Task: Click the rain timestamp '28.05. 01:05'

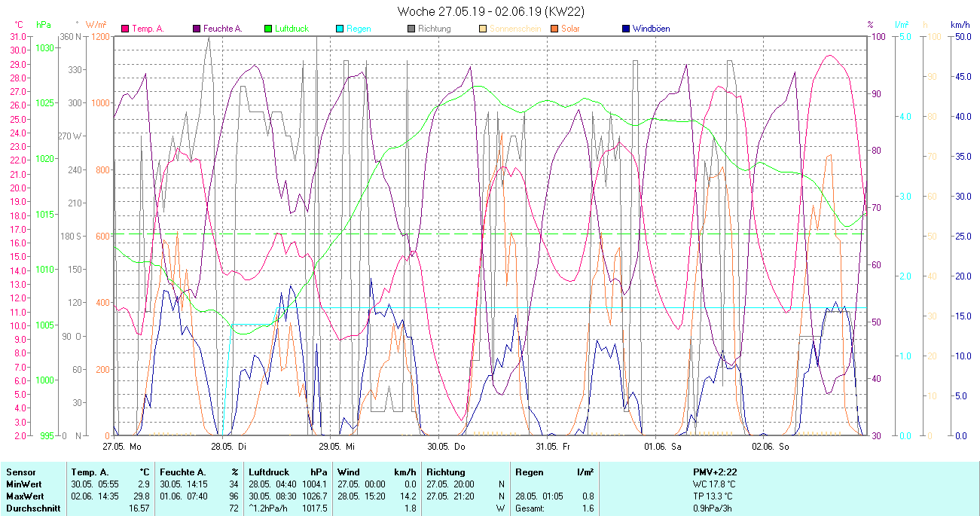Action: tap(540, 496)
